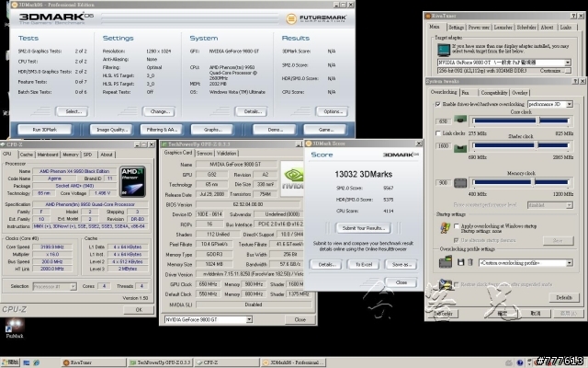Switch to the Fan tab in System tweaks
This screenshot has width=588, height=368.
(x=468, y=92)
